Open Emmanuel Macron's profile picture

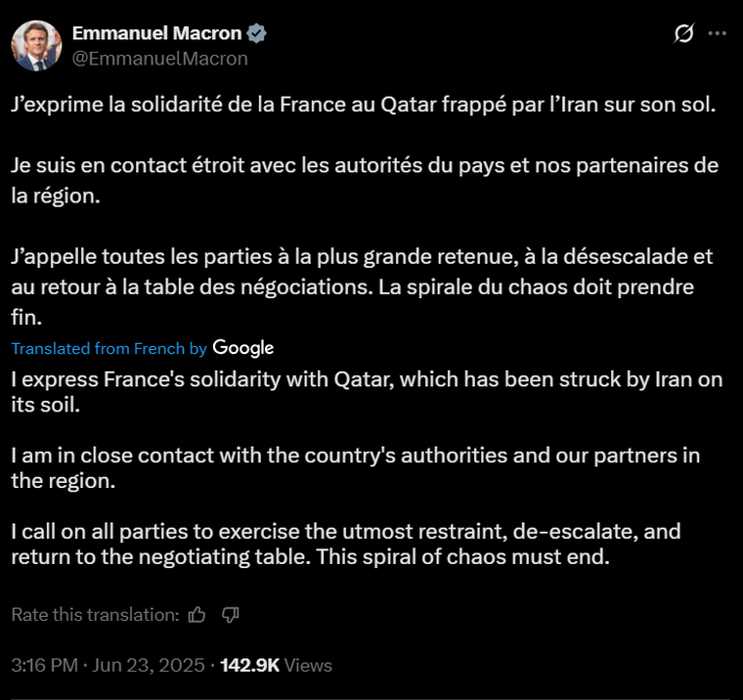tap(36, 46)
